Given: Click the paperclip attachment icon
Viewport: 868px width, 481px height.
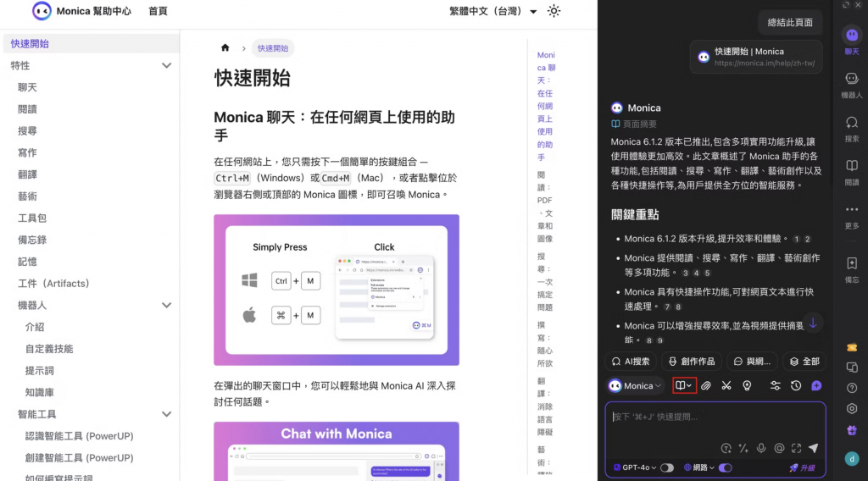Looking at the screenshot, I should [x=706, y=386].
